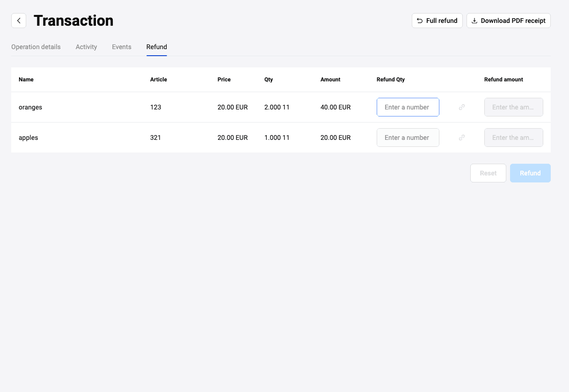Click the 40.00 EUR amount

[336, 107]
